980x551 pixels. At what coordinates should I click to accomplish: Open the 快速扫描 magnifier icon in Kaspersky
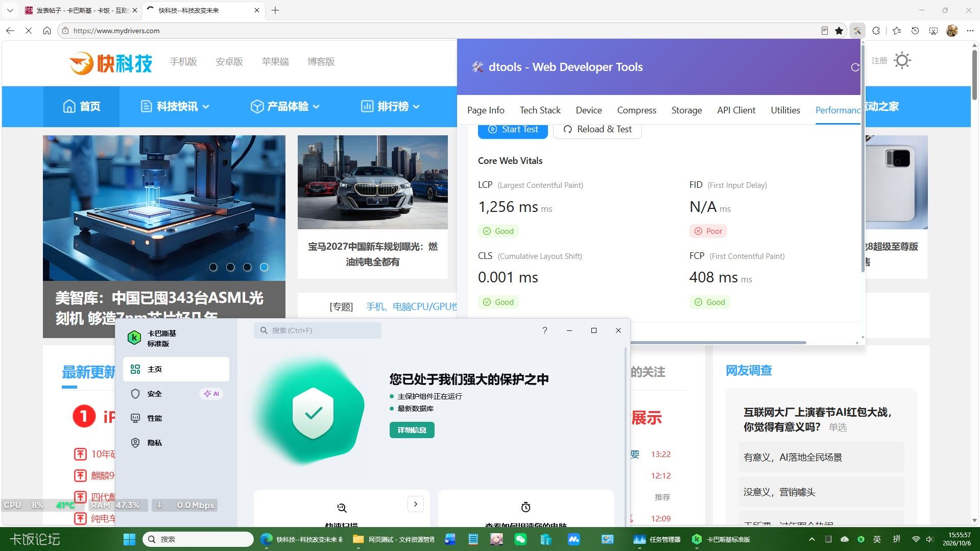pos(342,508)
